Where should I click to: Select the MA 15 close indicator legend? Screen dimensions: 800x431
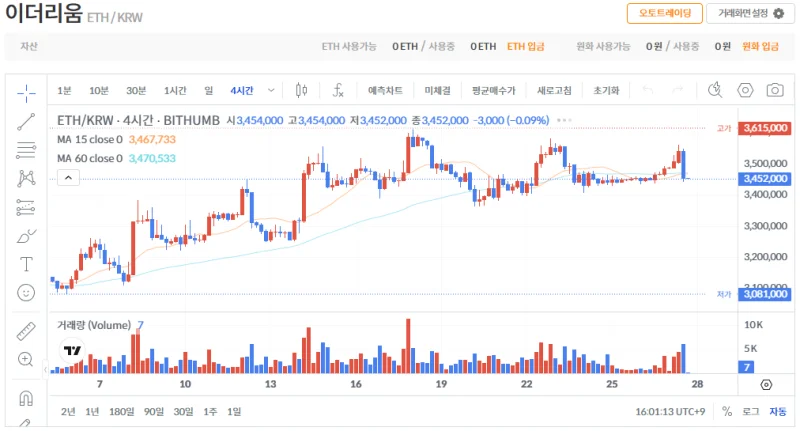(x=116, y=140)
